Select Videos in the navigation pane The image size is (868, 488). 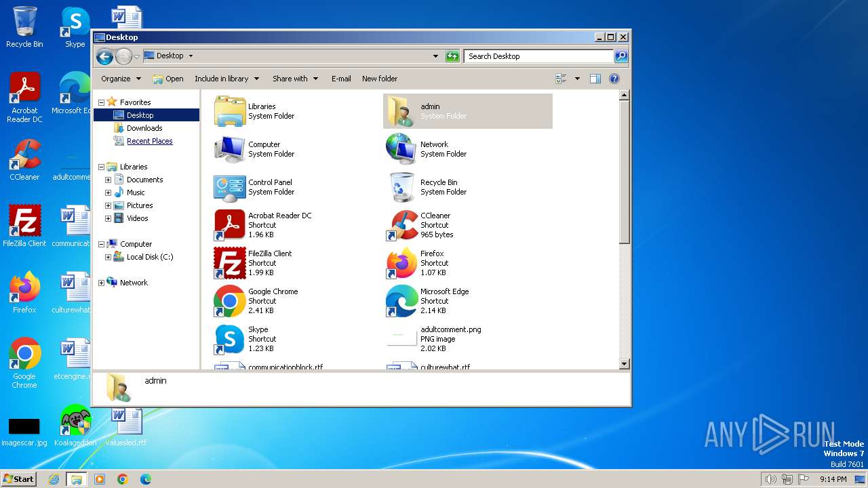(137, 218)
